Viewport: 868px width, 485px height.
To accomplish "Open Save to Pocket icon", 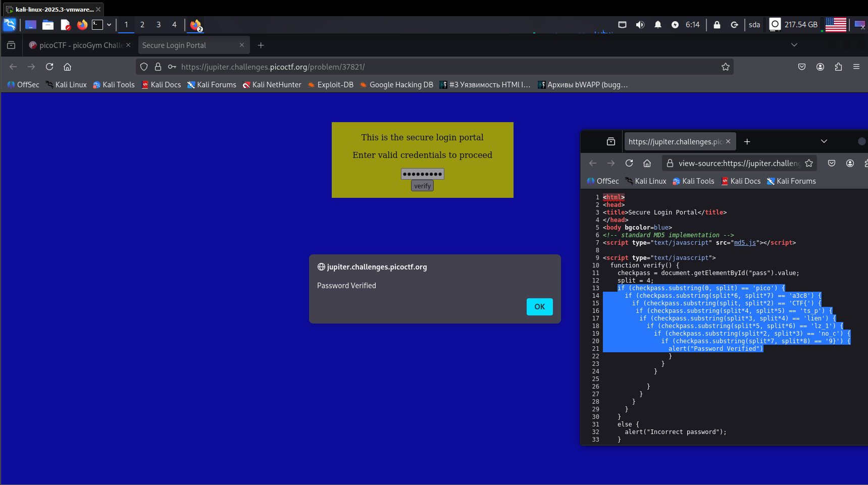I will 801,67.
